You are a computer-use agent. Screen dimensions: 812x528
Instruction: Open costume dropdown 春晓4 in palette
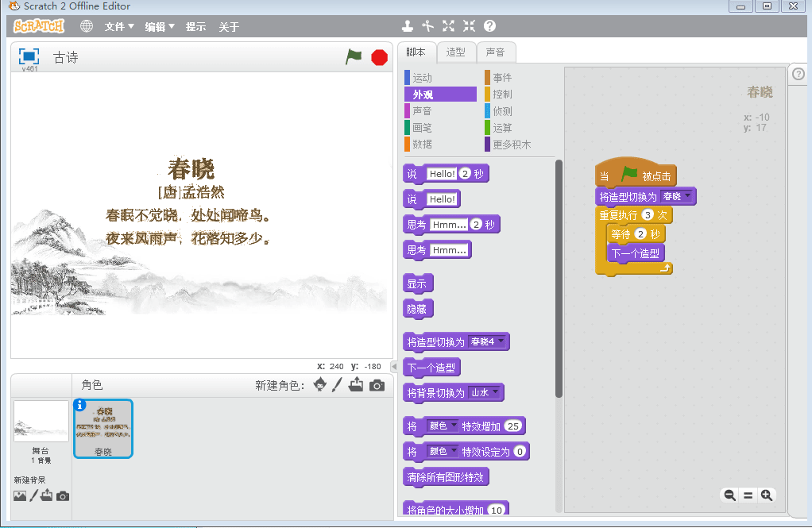487,341
